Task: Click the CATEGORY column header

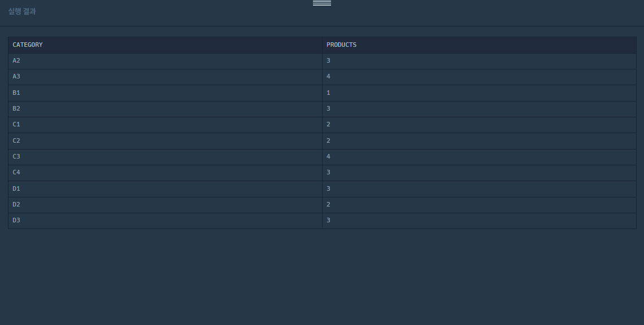Action: point(165,45)
